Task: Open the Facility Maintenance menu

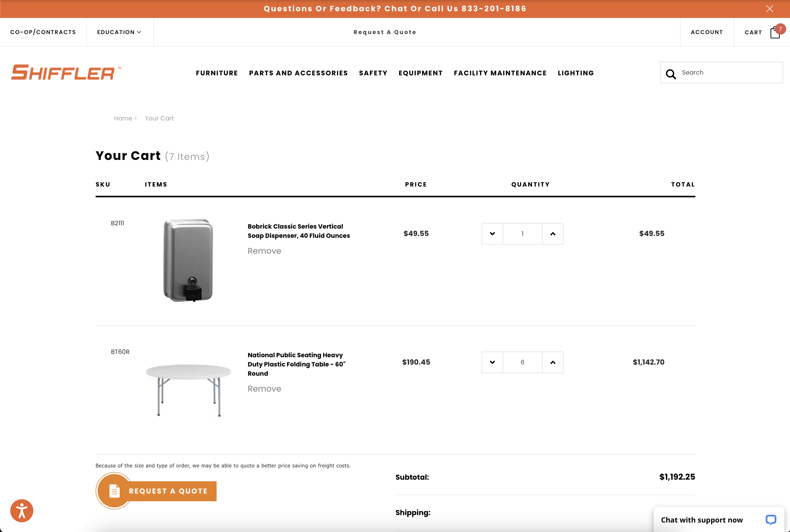Action: pos(500,73)
